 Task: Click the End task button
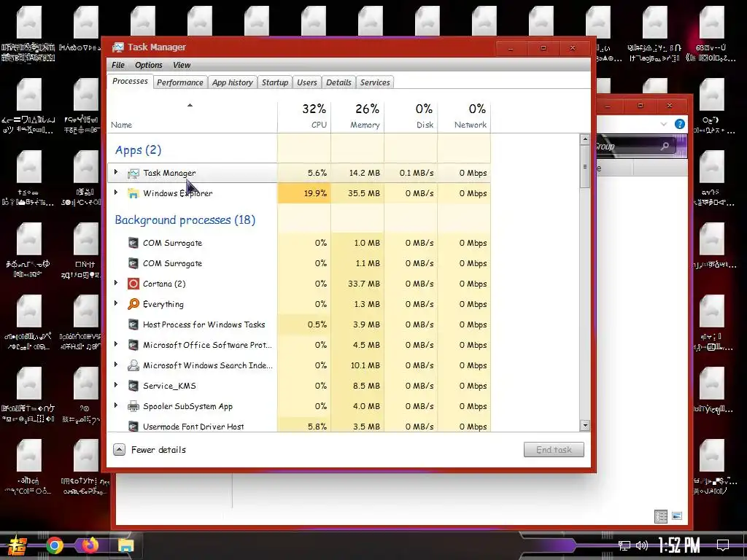[554, 449]
